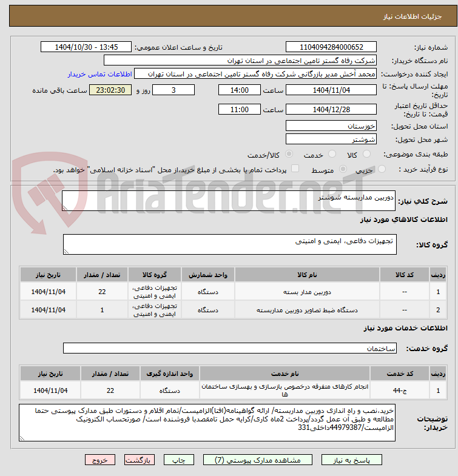Click the remaining days field showing 3
Image resolution: width=458 pixels, height=476 pixels.
pos(173,90)
